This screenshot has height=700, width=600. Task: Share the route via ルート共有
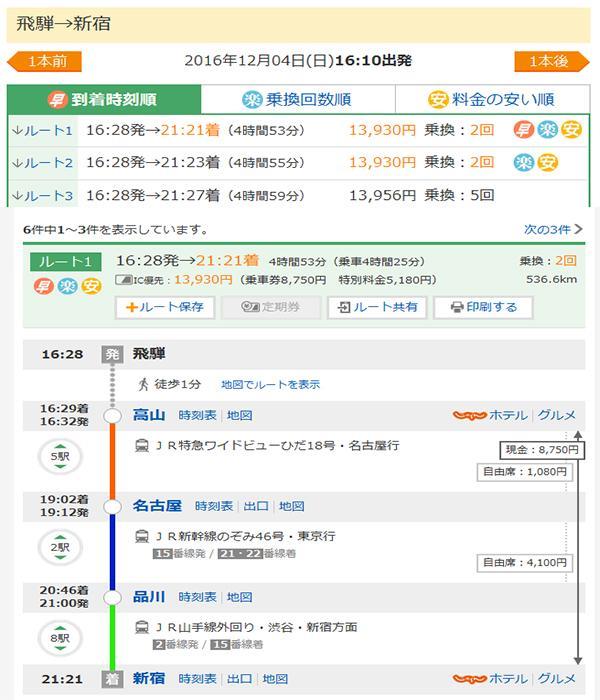click(377, 308)
